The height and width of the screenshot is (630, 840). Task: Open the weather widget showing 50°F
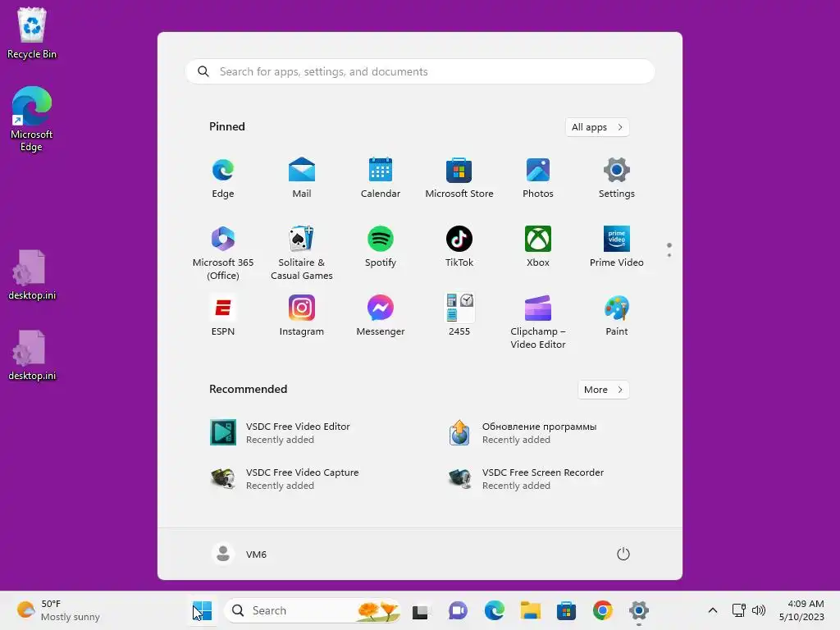coord(58,610)
